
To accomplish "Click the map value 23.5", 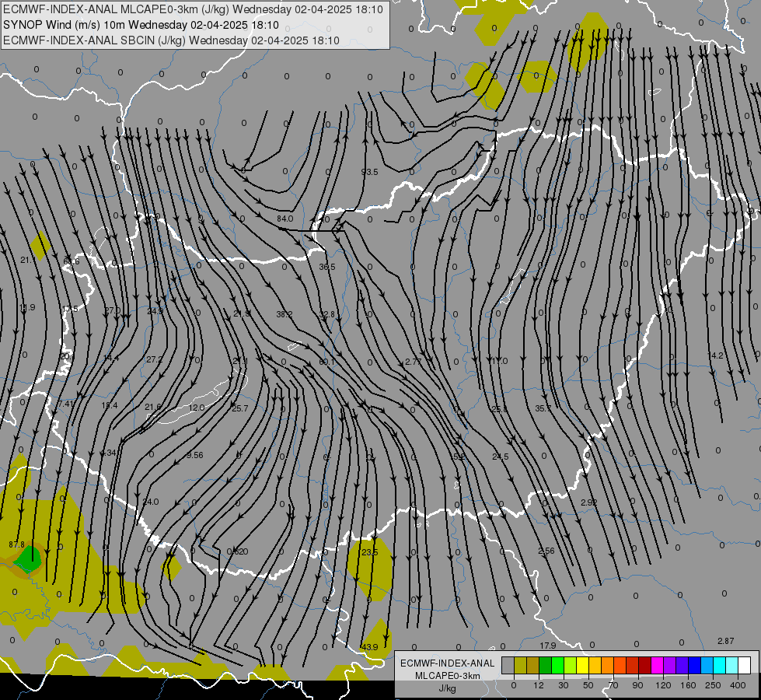I will pos(369,552).
